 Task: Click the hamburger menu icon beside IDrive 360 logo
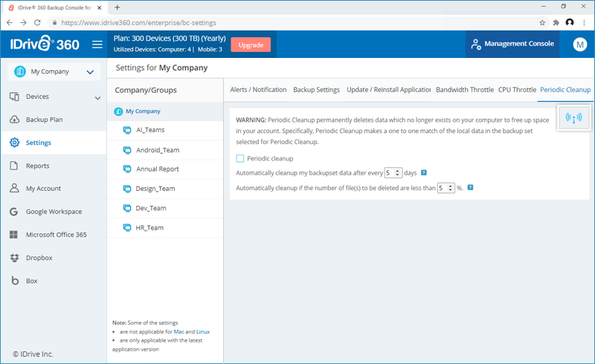(97, 45)
